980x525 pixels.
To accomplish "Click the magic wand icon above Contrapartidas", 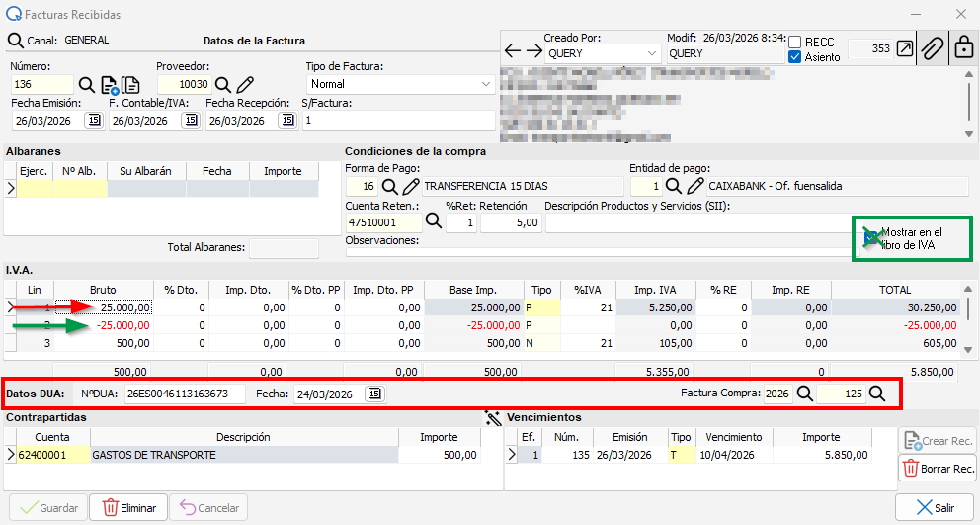I will click(x=493, y=418).
